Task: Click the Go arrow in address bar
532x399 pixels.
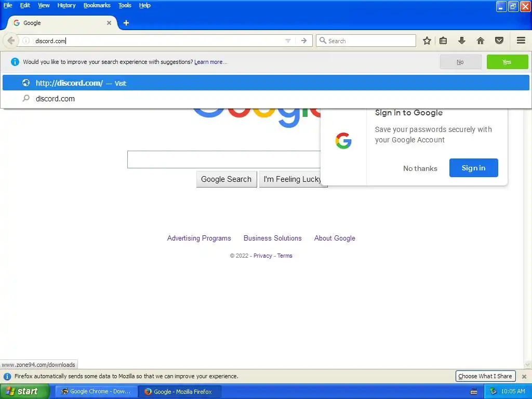Action: pyautogui.click(x=303, y=41)
